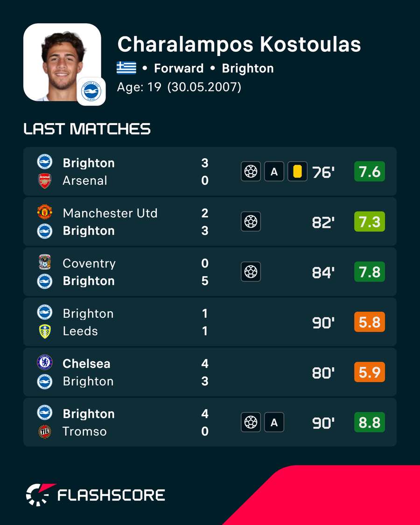Click the Arsenal club crest
Image resolution: width=420 pixels, height=525 pixels.
44,181
